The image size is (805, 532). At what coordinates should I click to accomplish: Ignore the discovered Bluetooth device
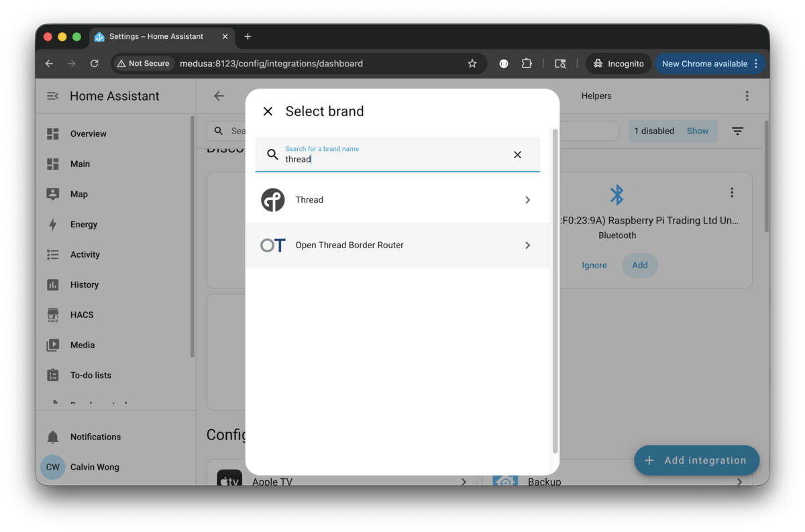pos(594,265)
